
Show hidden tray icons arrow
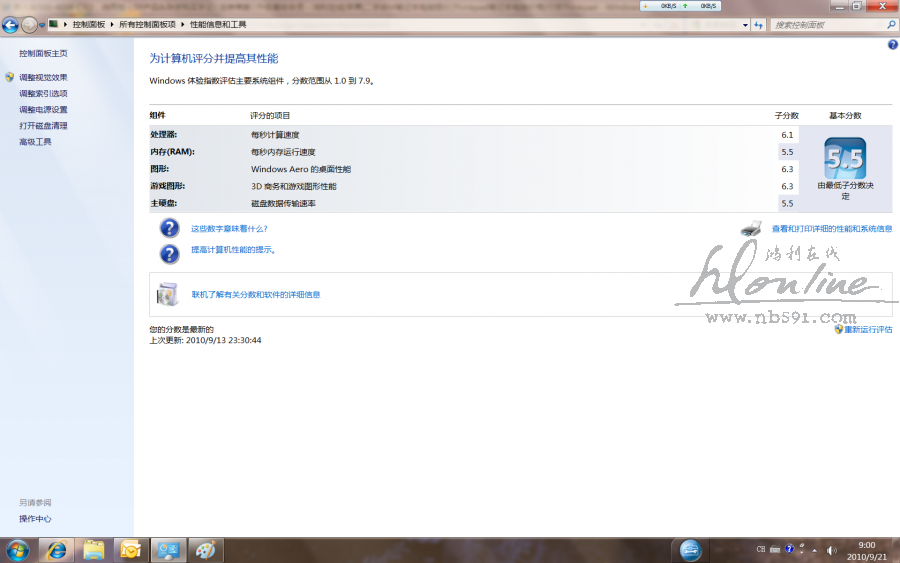coord(814,550)
